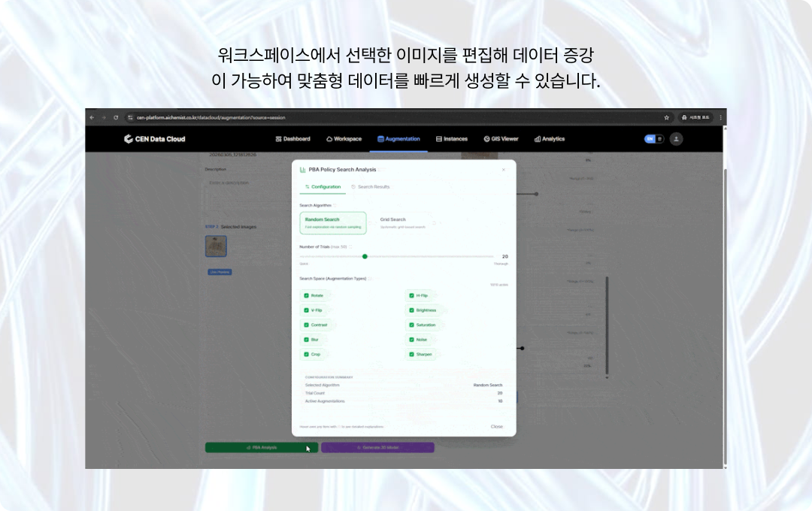Bookmark page with the star icon

[666, 117]
